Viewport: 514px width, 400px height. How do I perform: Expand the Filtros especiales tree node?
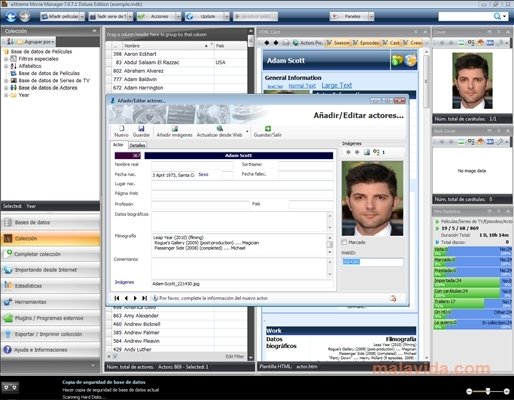click(6, 59)
